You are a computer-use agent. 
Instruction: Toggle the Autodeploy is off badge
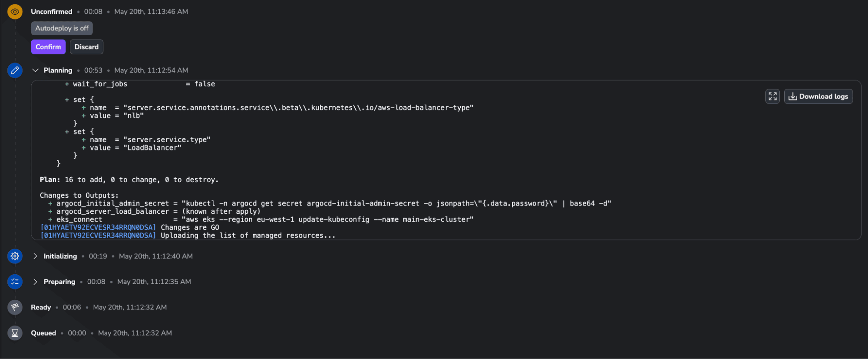click(x=62, y=28)
